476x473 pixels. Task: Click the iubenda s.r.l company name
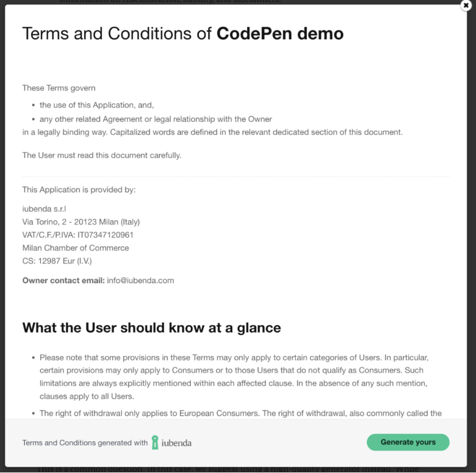tap(44, 209)
